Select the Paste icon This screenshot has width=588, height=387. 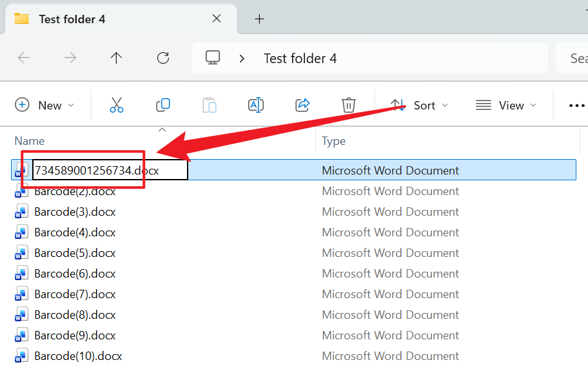(x=210, y=104)
